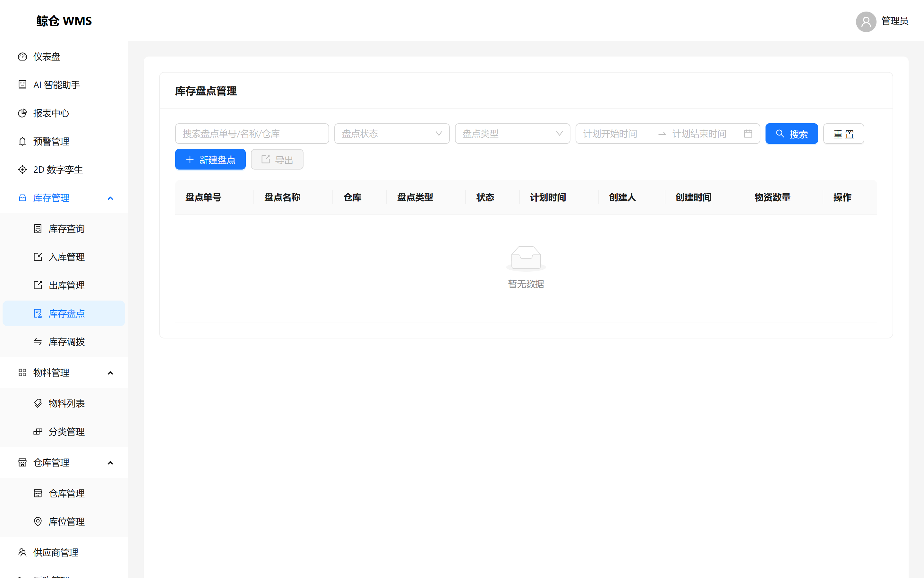Click the tag icon beside 物料列表
Image resolution: width=924 pixels, height=578 pixels.
tap(38, 403)
